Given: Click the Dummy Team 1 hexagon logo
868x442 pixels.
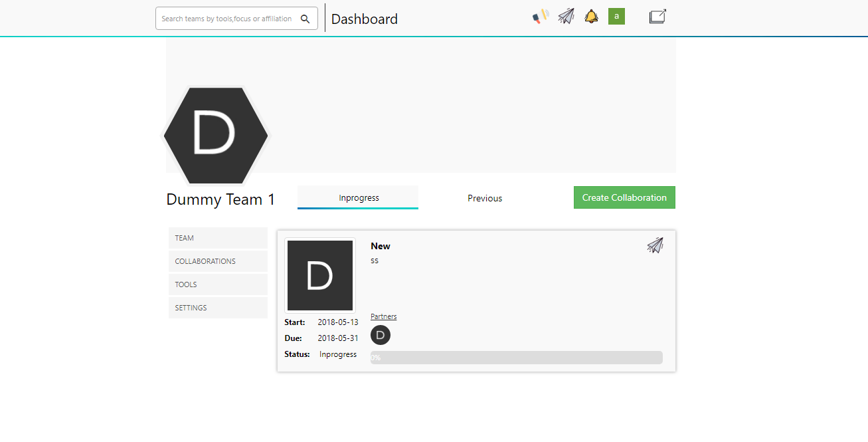Looking at the screenshot, I should click(x=216, y=136).
